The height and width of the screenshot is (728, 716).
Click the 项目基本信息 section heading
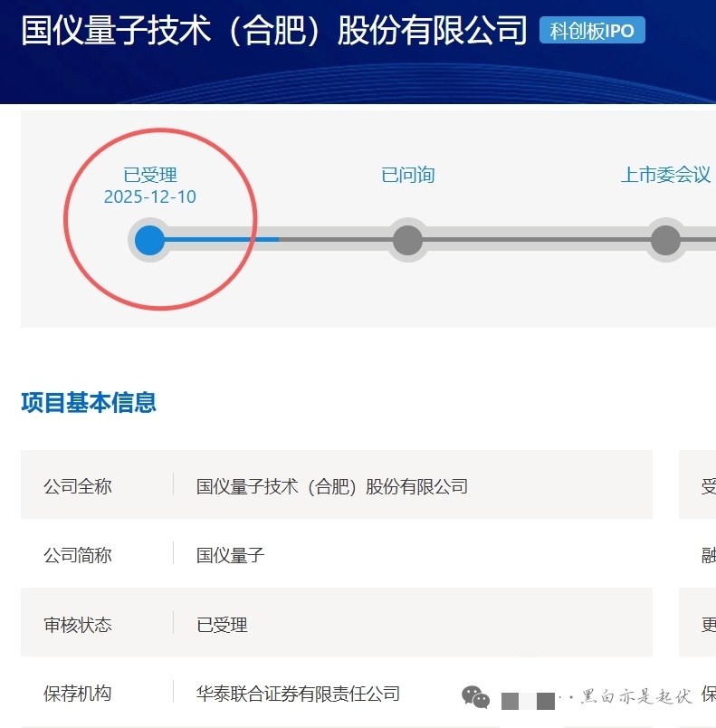(x=89, y=402)
